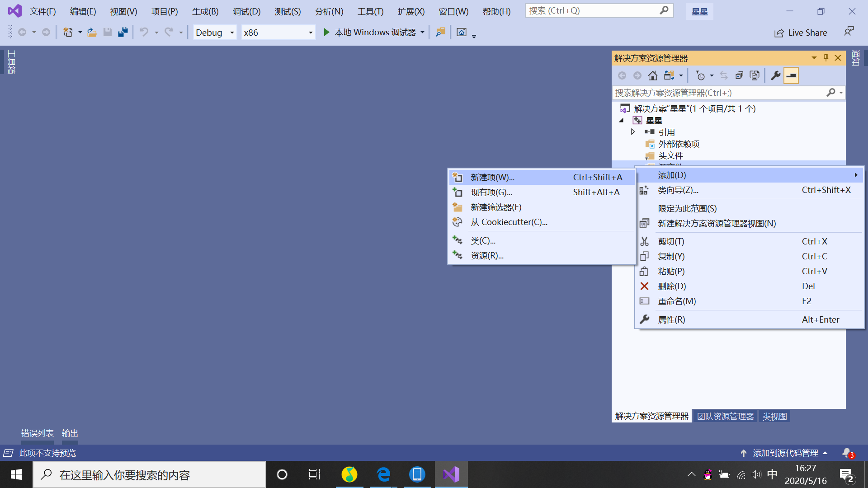Start 本地 Windows 调试器
The height and width of the screenshot is (488, 868).
(370, 32)
